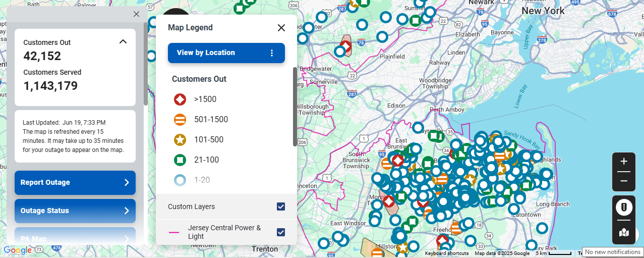Select green square marker below Summit label
The height and width of the screenshot is (258, 644).
(x=415, y=21)
